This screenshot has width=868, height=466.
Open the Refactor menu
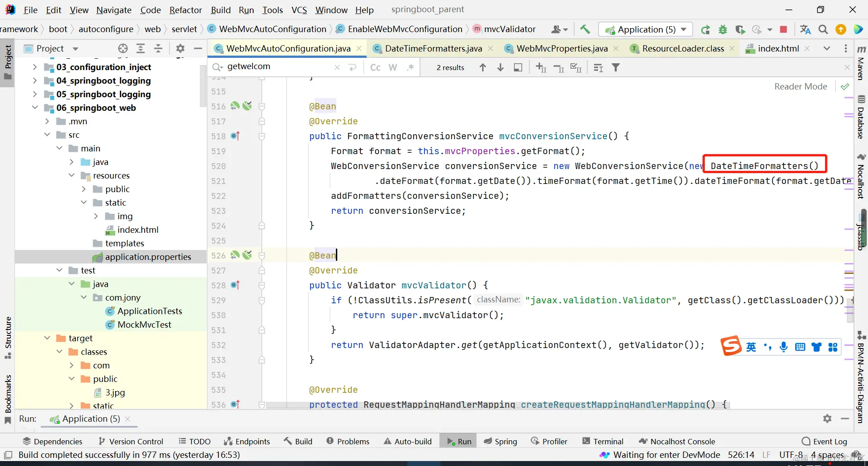[185, 10]
